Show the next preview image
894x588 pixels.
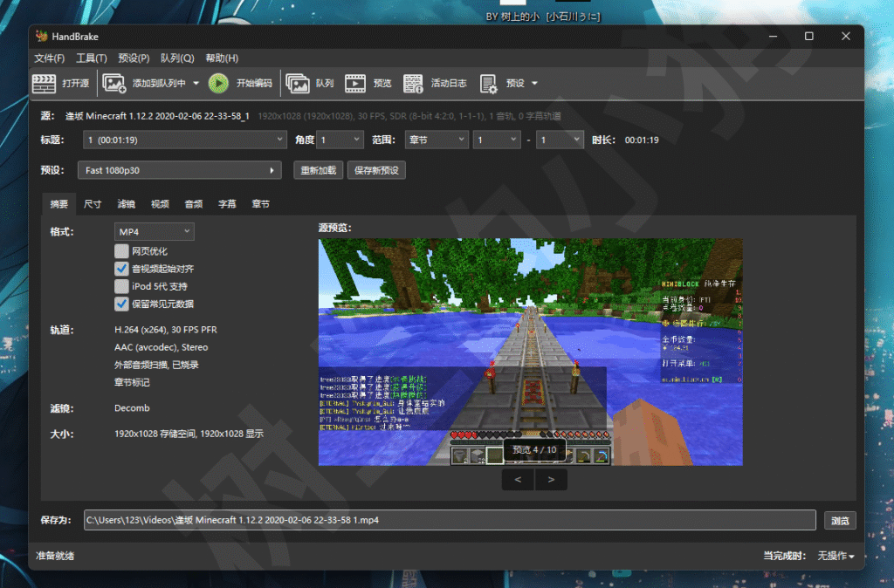[551, 480]
